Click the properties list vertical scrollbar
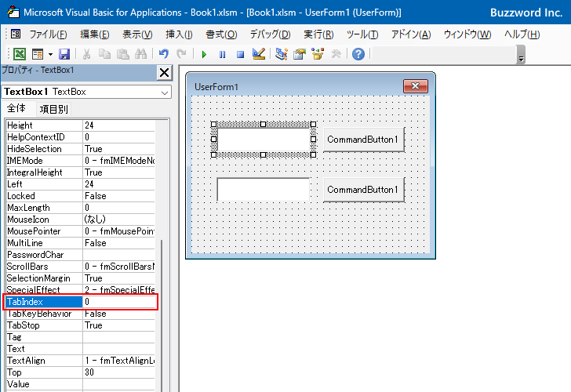571x392 pixels. click(x=162, y=315)
